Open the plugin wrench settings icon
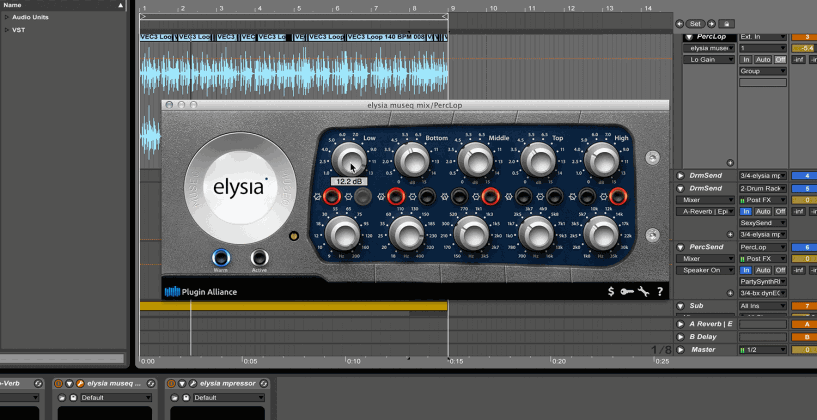Image resolution: width=817 pixels, height=420 pixels. point(643,292)
